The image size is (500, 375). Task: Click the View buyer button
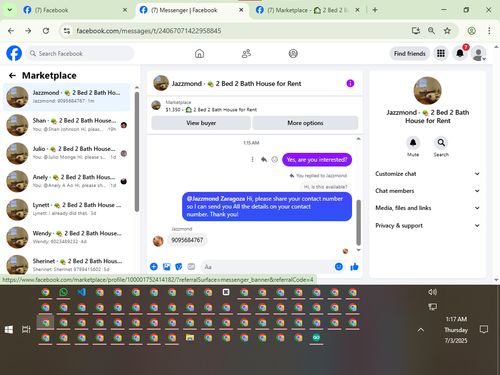(201, 123)
